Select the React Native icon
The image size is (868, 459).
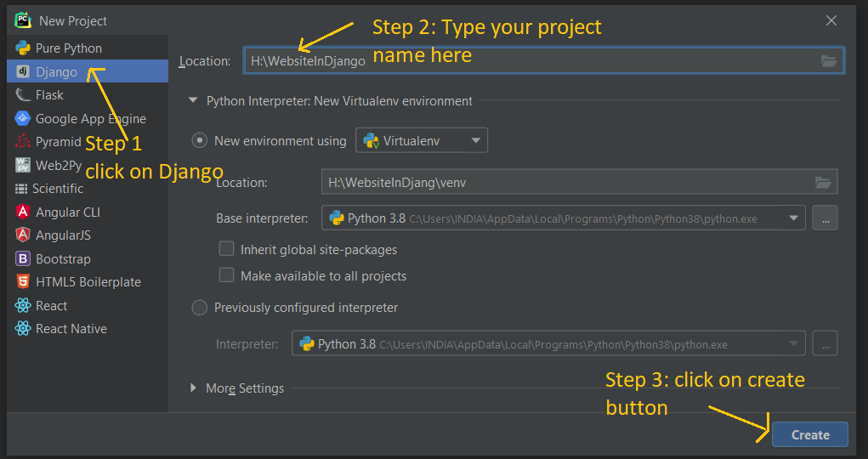[x=23, y=329]
